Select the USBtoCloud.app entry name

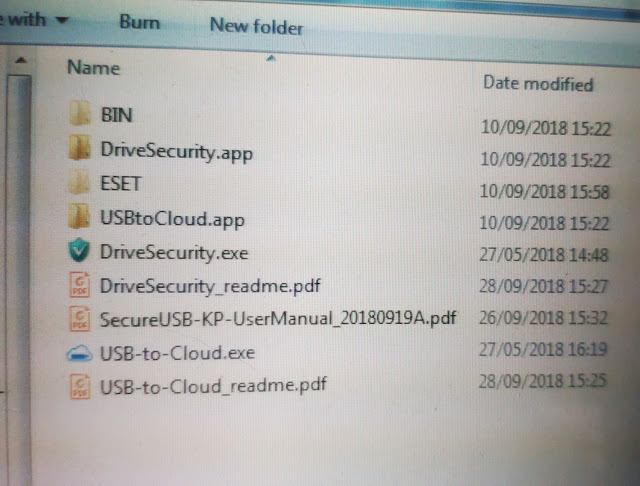tap(172, 220)
